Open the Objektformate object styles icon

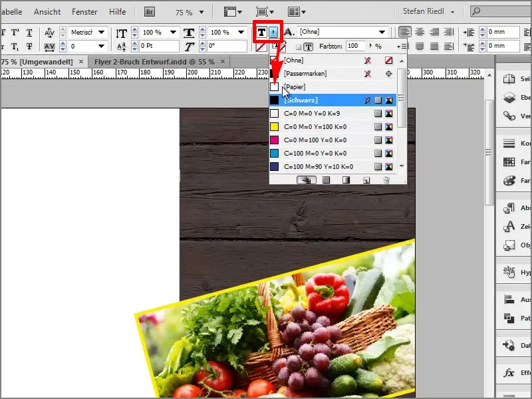(x=509, y=245)
